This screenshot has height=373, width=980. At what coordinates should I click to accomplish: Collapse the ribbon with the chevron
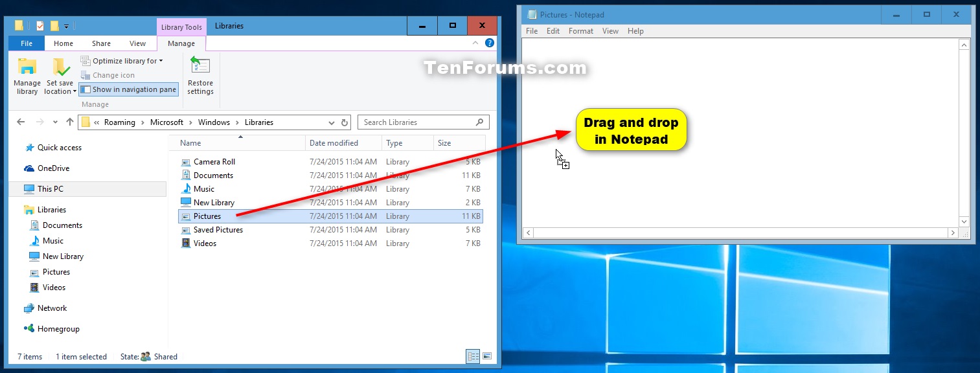coord(475,43)
